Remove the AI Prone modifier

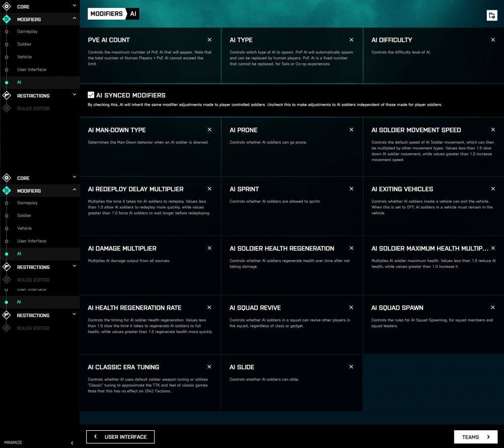[x=351, y=130]
